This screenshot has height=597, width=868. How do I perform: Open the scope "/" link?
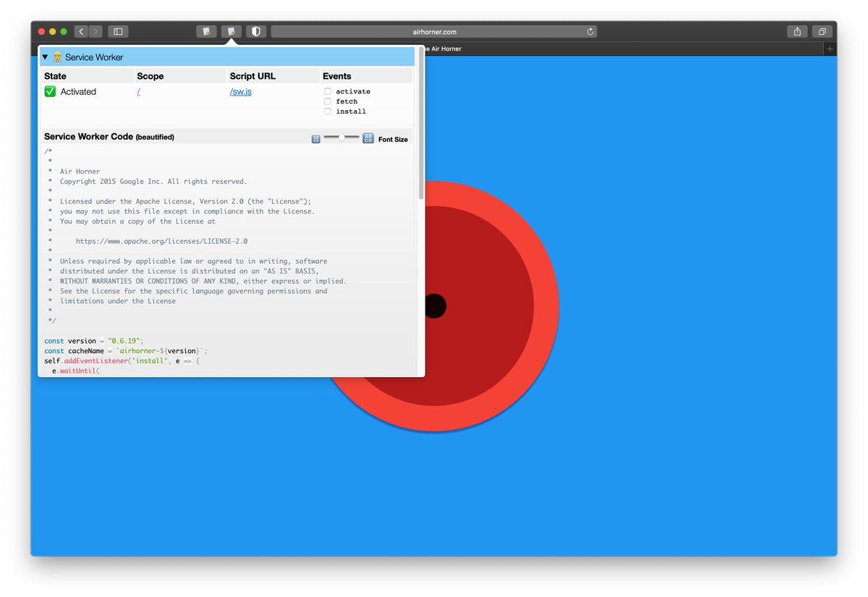coord(138,92)
